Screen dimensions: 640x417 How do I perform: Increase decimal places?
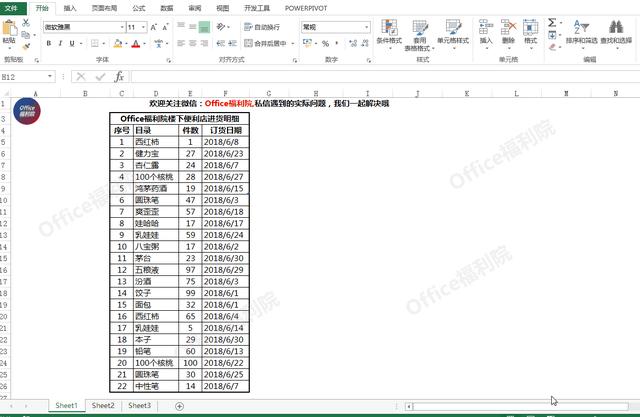pyautogui.click(x=353, y=43)
